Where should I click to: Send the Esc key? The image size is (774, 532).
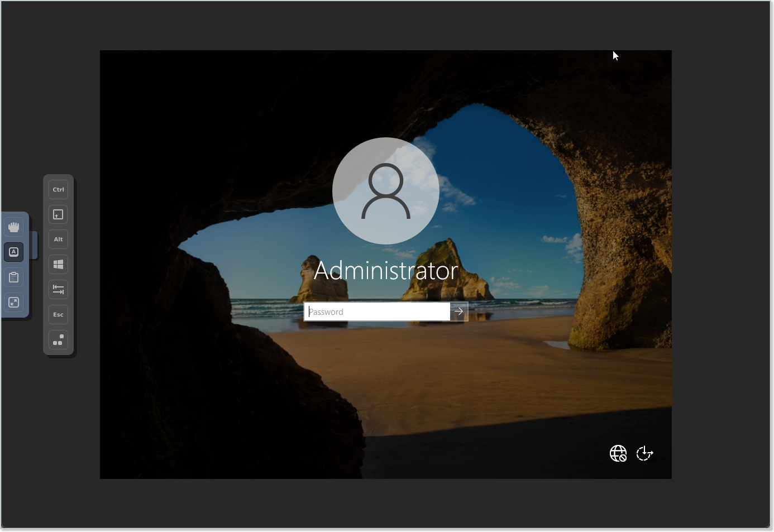[59, 315]
